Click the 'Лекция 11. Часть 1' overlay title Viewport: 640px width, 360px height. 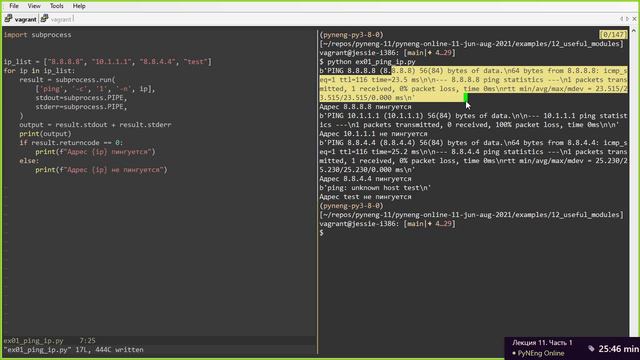coord(542,343)
